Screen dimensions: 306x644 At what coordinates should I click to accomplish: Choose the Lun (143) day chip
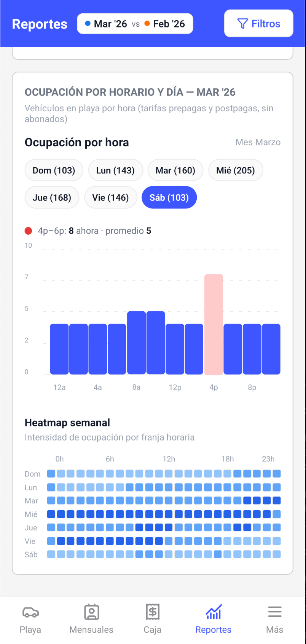click(x=115, y=170)
